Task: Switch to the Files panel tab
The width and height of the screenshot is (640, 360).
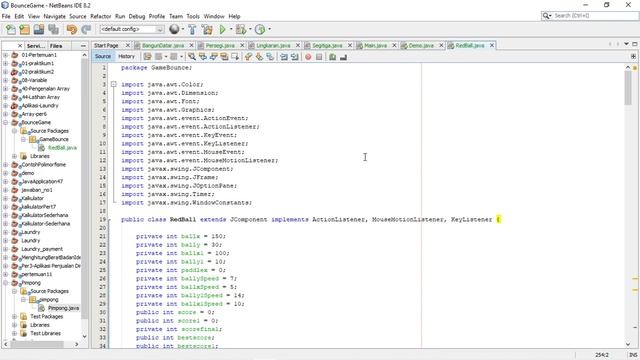Action: pos(56,46)
